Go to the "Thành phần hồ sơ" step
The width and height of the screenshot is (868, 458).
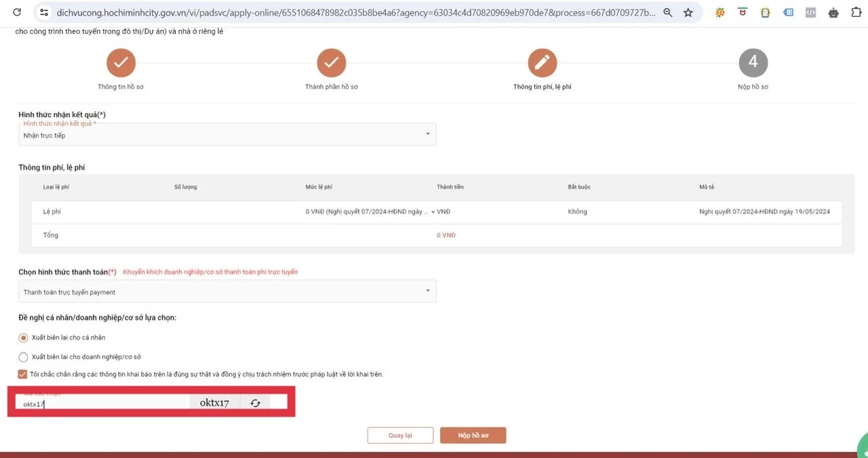pos(331,63)
